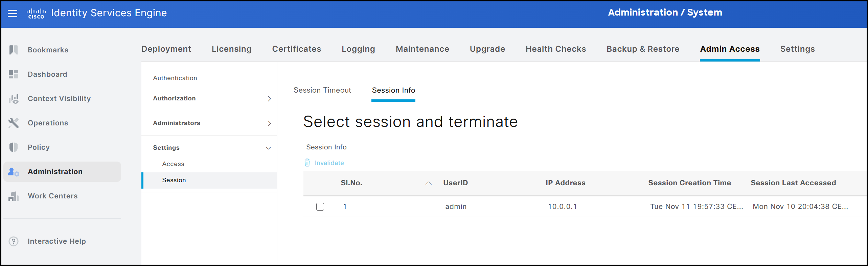Viewport: 868px width, 266px height.
Task: Click the Context Visibility icon
Action: [x=14, y=99]
